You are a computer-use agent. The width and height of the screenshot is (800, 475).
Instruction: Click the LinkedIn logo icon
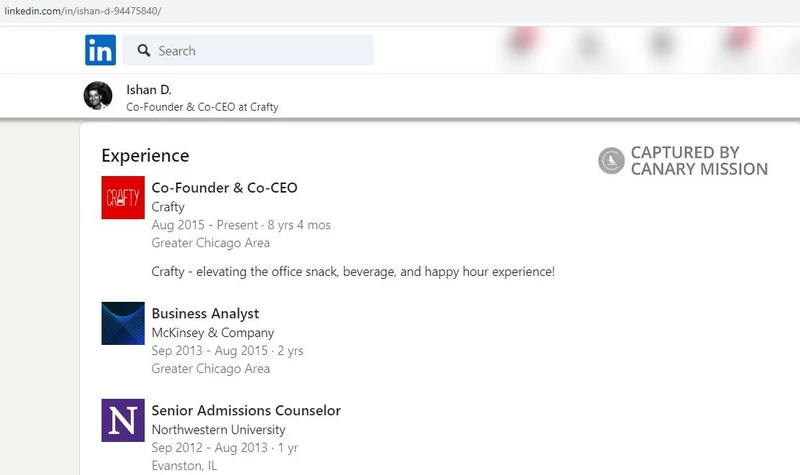point(101,50)
